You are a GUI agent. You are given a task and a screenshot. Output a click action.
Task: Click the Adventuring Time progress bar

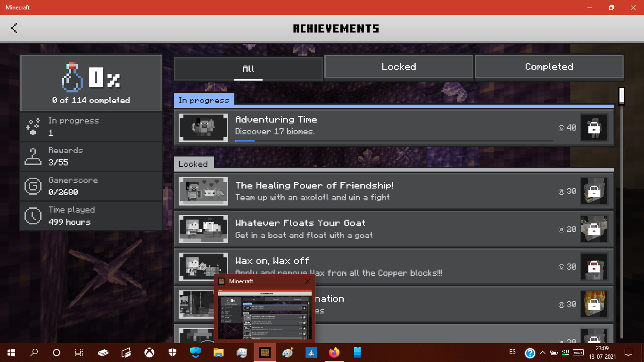point(394,140)
